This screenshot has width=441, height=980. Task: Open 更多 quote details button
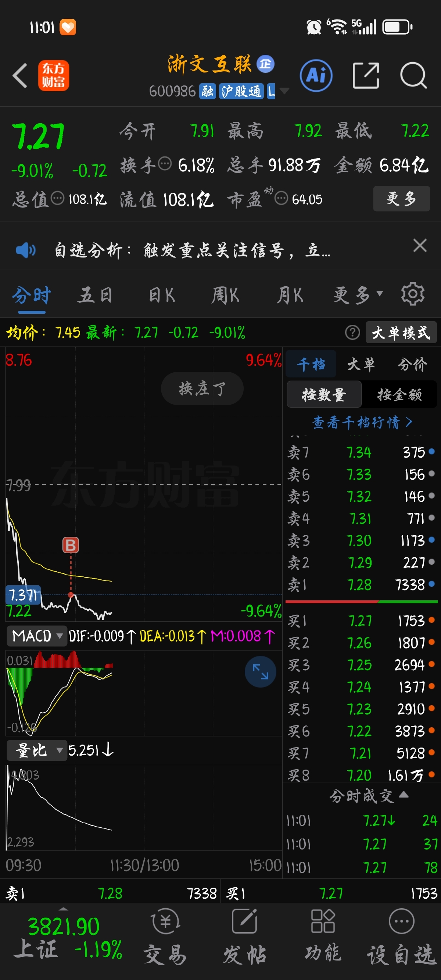coord(401,199)
